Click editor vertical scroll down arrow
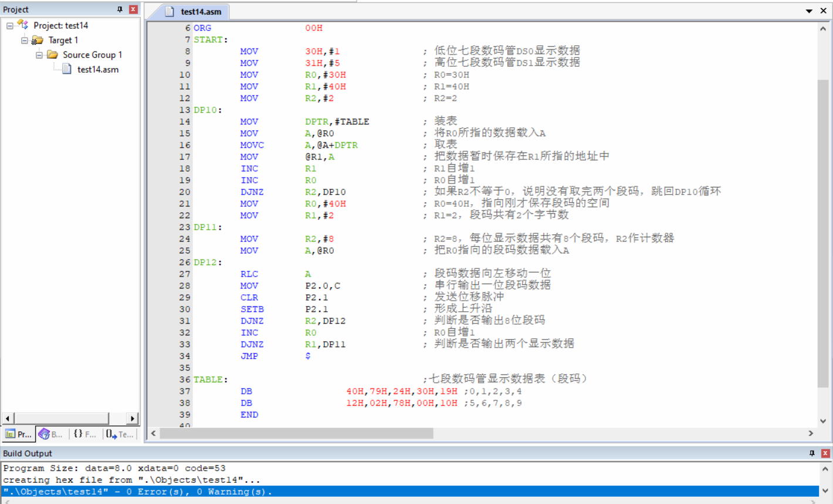Screen dimensions: 833x504 (823, 421)
